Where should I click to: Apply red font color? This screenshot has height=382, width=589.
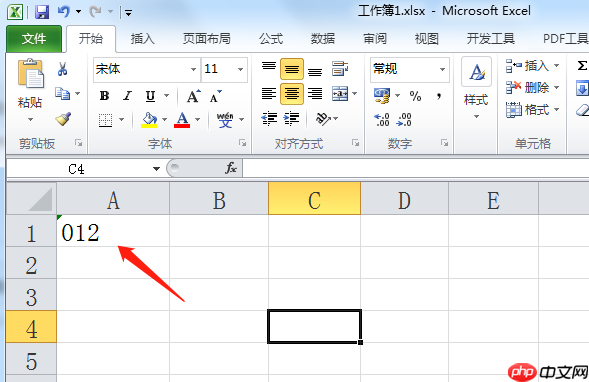pyautogui.click(x=182, y=120)
